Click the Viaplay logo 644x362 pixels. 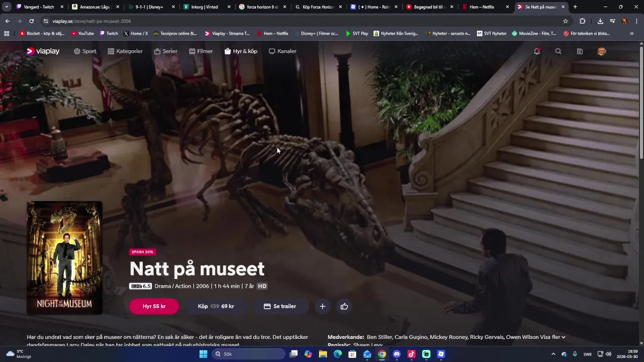[43, 51]
